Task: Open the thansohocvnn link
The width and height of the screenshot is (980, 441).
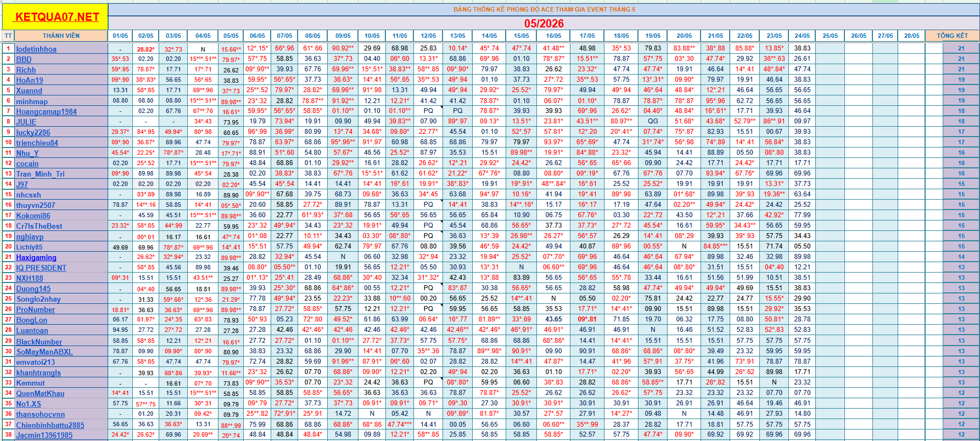Action: tap(40, 414)
